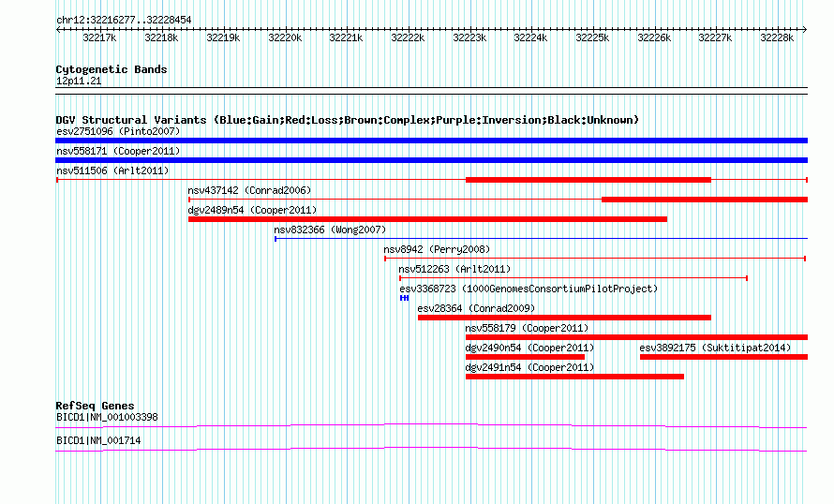Image resolution: width=834 pixels, height=504 pixels.
Task: Click the esv2751096 (Pinto2007) variant label
Action: click(x=118, y=131)
